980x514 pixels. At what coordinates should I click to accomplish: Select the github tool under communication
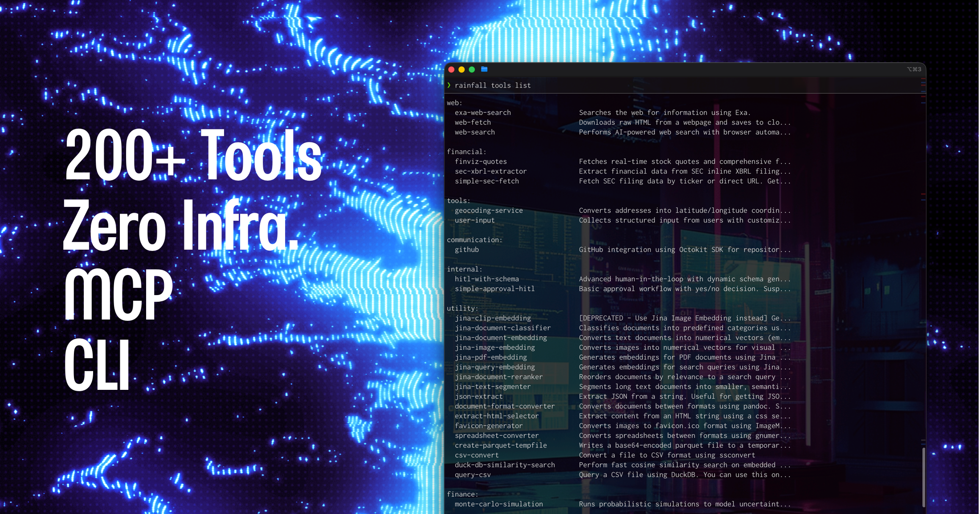[x=467, y=250]
